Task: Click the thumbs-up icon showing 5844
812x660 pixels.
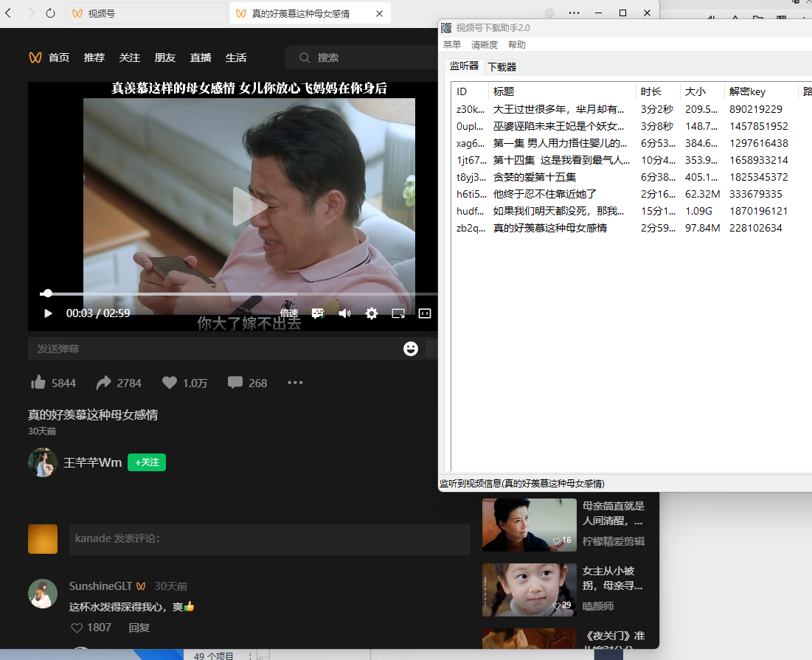Action: click(38, 382)
